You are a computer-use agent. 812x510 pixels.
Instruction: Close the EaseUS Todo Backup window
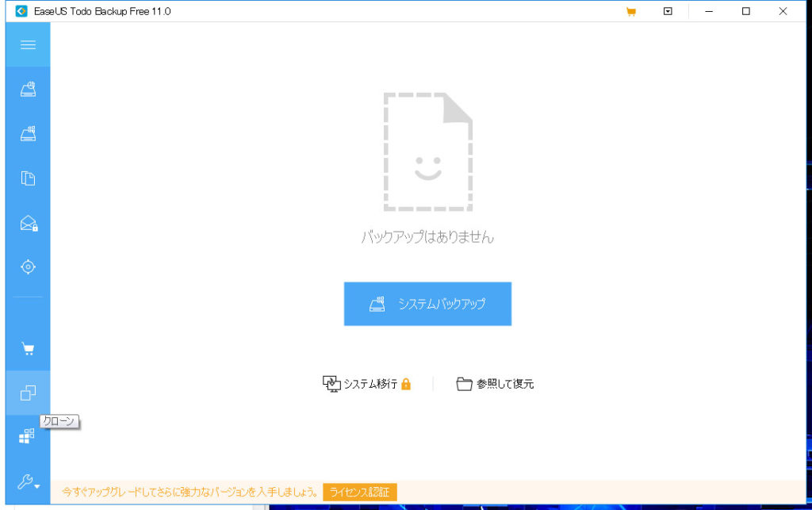(783, 11)
